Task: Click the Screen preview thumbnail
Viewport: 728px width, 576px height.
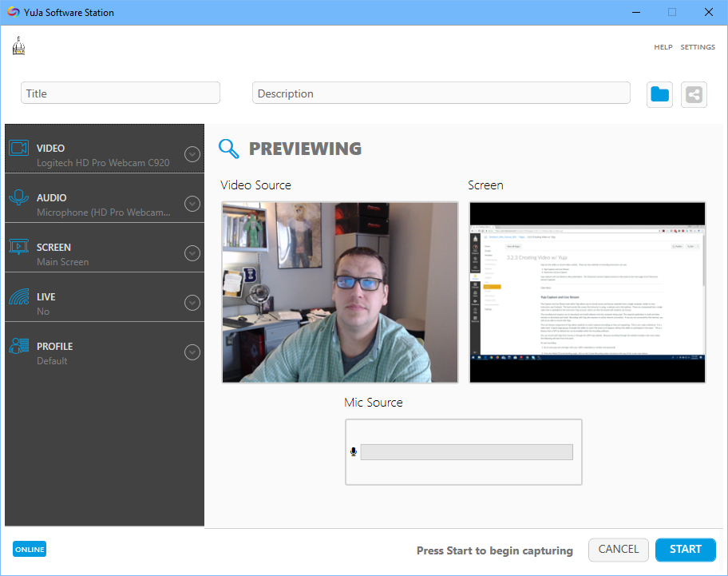Action: tap(588, 292)
